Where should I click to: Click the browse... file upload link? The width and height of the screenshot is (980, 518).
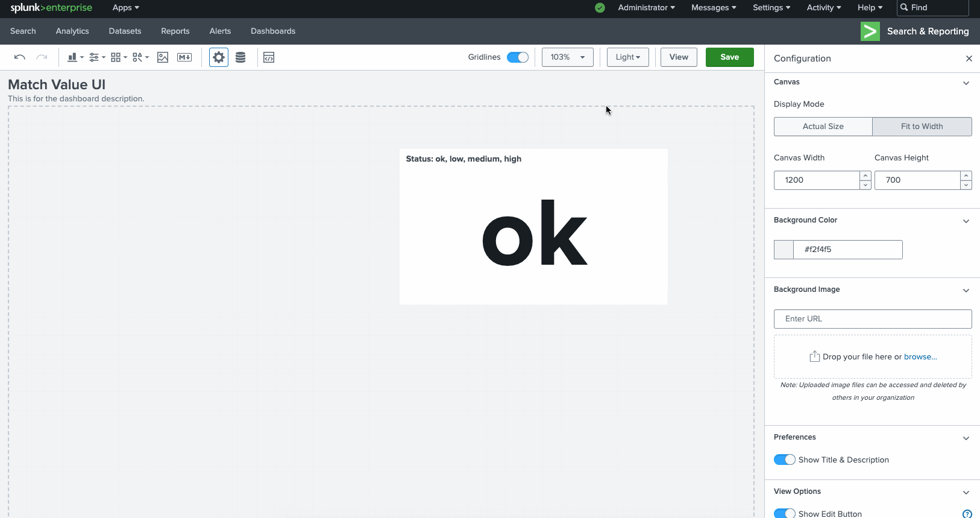[920, 357]
